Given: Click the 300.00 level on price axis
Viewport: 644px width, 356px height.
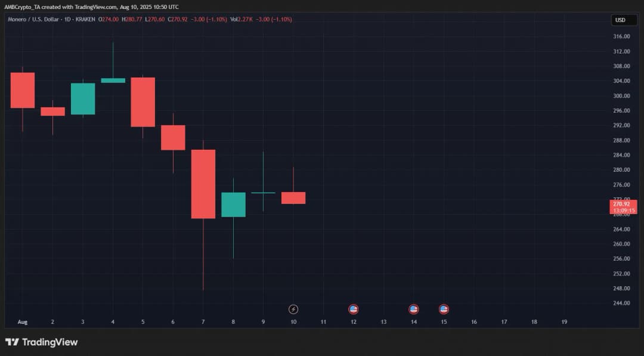Looking at the screenshot, I should [x=622, y=96].
